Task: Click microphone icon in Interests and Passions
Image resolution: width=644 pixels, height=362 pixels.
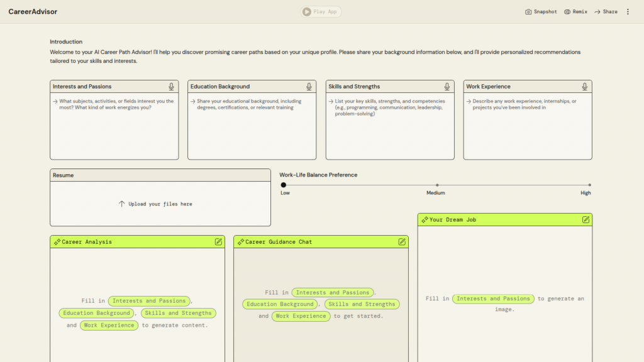Action: [x=171, y=87]
